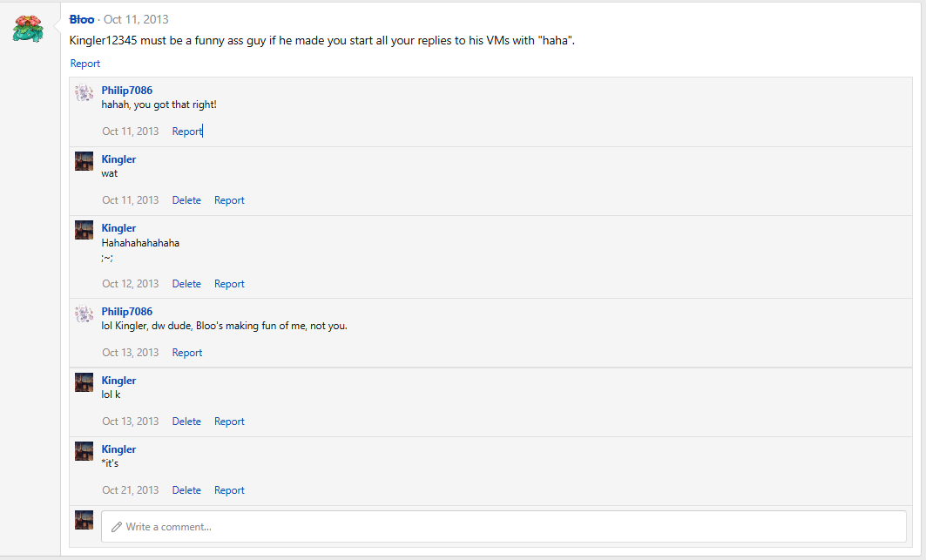Open Kingler's profile from 'lol k' comment
The height and width of the screenshot is (560, 926).
(118, 381)
